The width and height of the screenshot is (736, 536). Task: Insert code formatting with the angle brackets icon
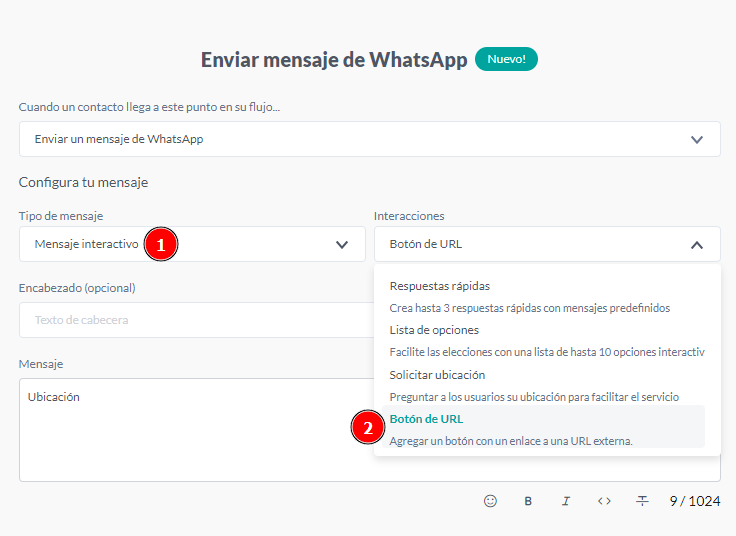(604, 501)
